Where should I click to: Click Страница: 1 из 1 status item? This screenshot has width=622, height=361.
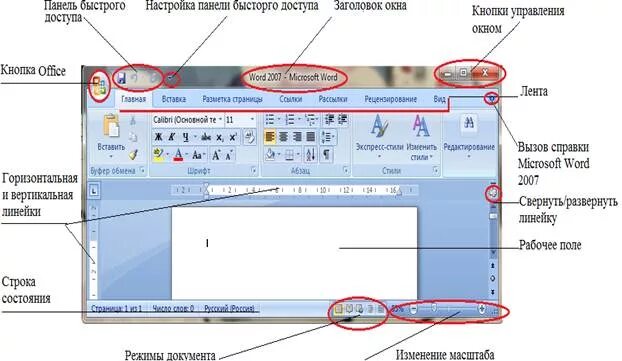pyautogui.click(x=117, y=308)
